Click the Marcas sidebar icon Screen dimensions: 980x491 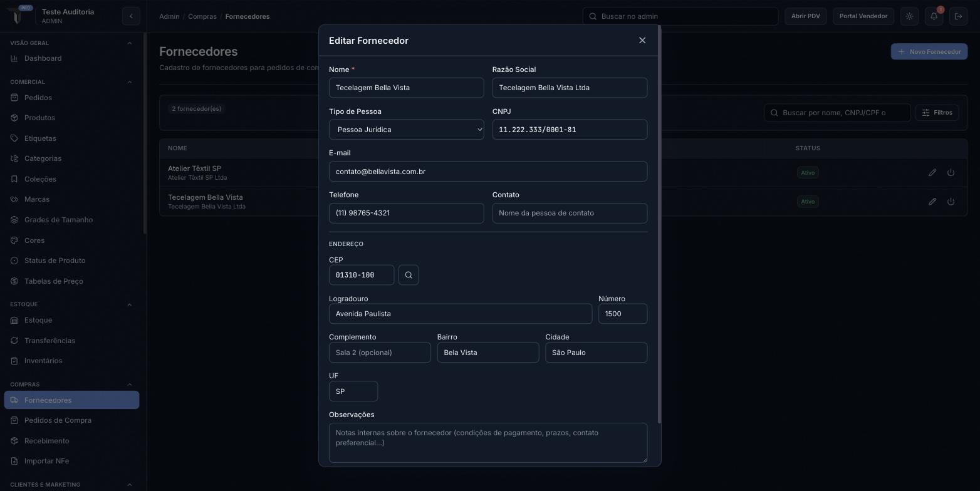click(14, 199)
